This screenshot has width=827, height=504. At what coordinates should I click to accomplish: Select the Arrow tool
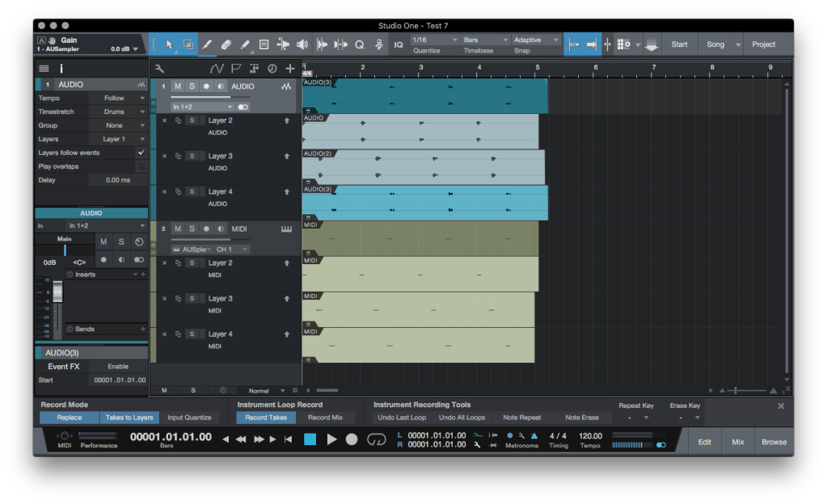[171, 44]
